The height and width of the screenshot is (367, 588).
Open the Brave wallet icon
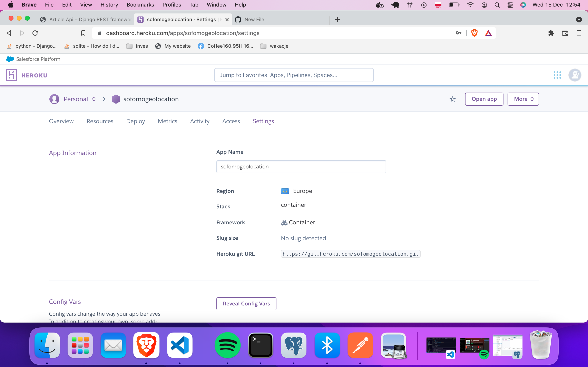pyautogui.click(x=565, y=33)
